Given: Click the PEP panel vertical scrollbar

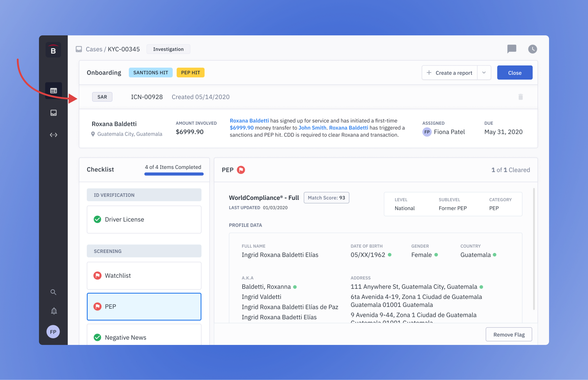Looking at the screenshot, I should 534,249.
